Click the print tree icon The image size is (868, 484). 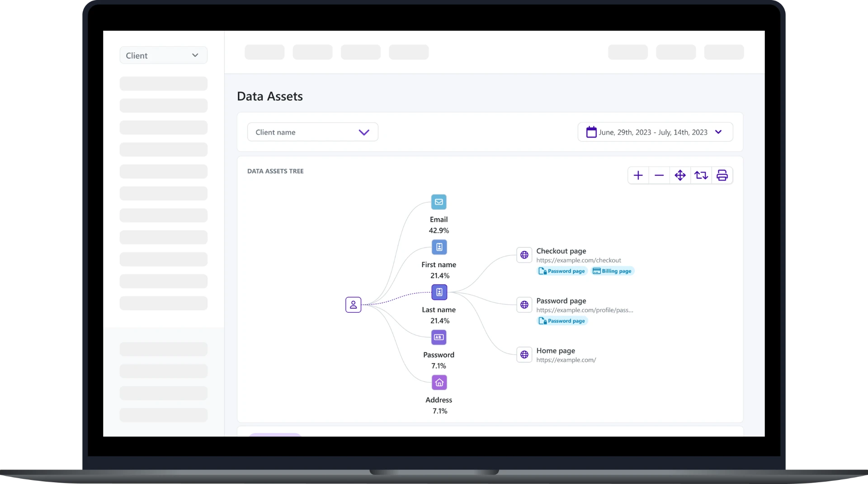point(722,175)
